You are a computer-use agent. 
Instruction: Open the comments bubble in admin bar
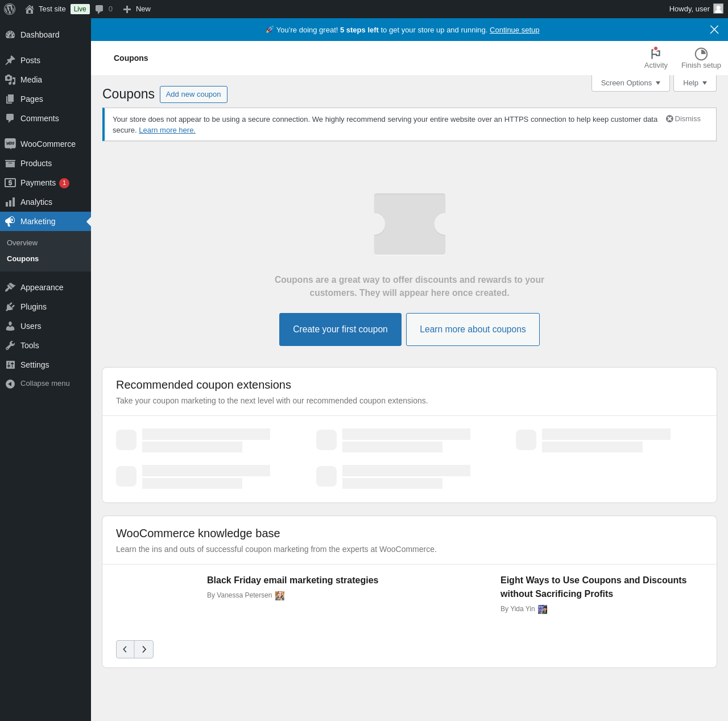100,9
